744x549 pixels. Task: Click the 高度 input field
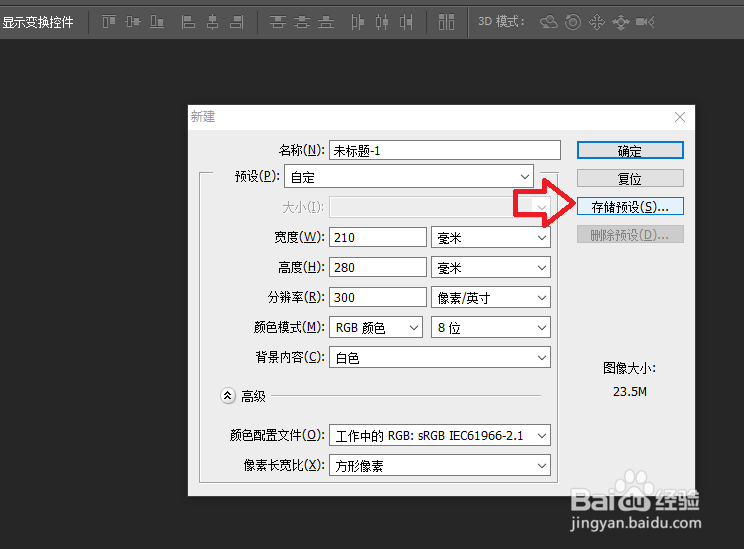378,267
